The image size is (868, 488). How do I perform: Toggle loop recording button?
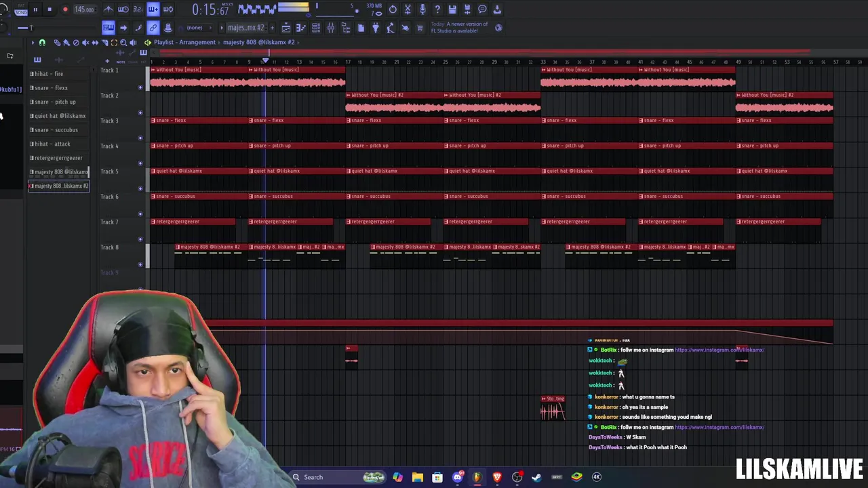168,9
